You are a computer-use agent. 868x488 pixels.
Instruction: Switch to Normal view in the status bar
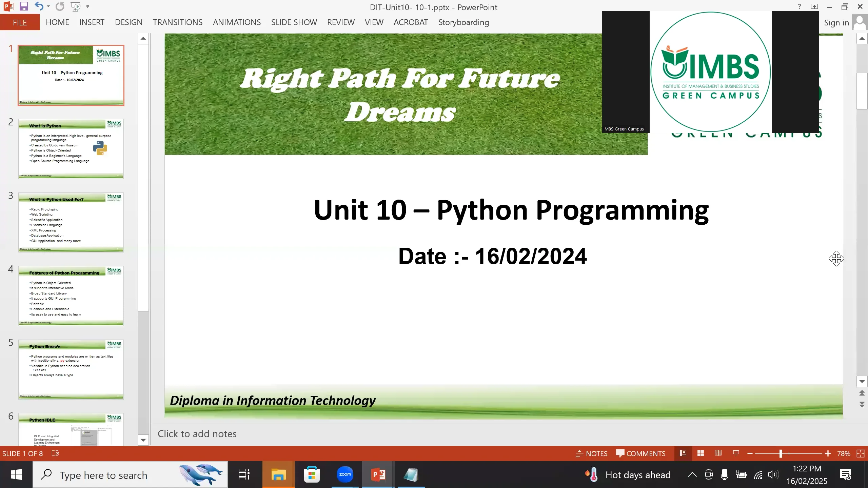pos(683,453)
